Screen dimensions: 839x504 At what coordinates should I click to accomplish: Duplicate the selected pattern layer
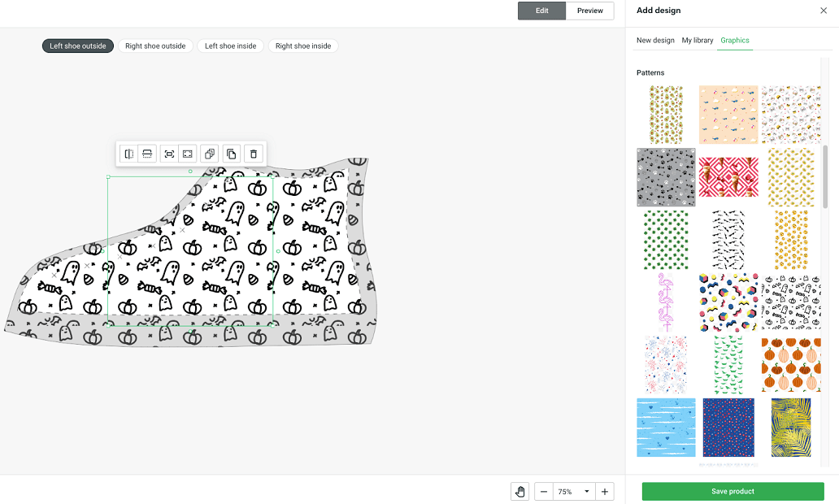(232, 154)
